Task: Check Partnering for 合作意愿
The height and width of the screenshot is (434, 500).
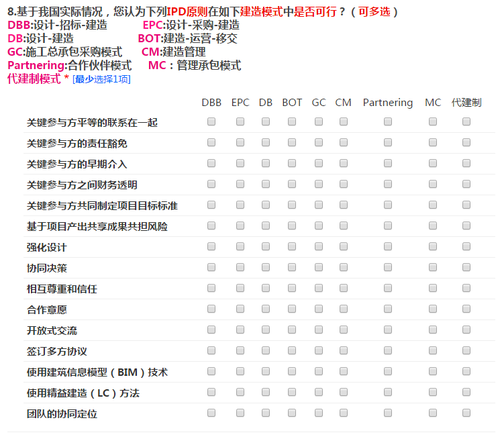Action: tap(388, 309)
